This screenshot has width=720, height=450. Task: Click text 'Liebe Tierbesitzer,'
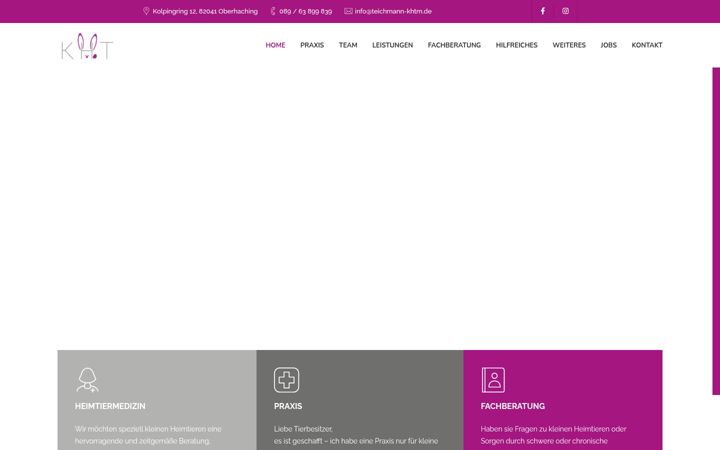point(303,429)
